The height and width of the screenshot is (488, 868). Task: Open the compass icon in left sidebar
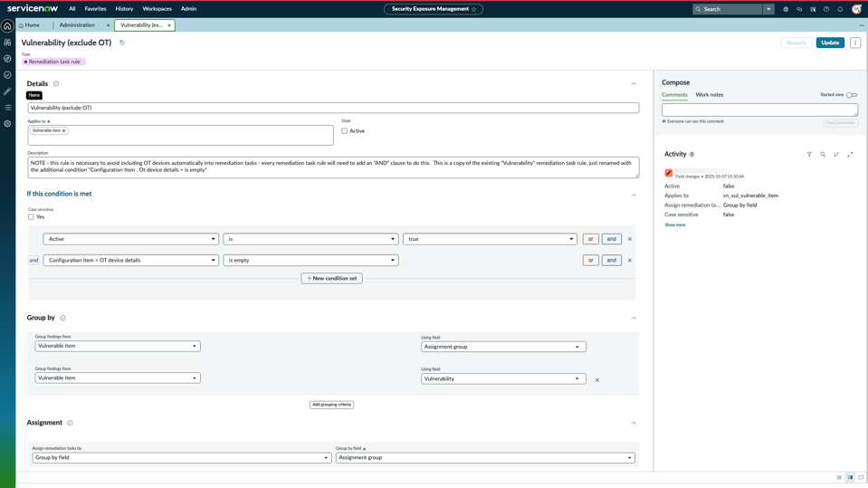(7, 59)
